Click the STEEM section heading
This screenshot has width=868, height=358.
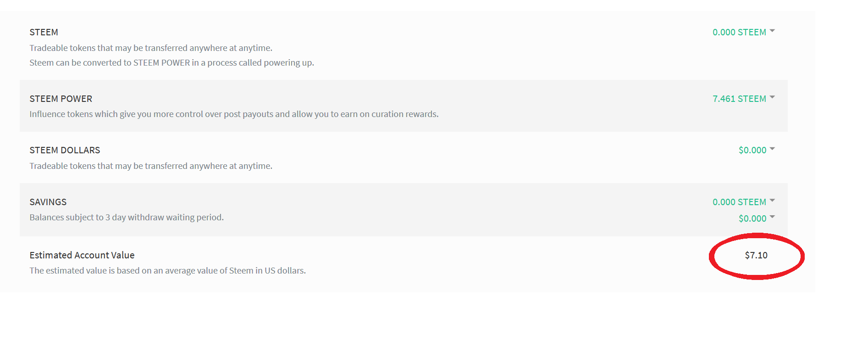coord(44,32)
